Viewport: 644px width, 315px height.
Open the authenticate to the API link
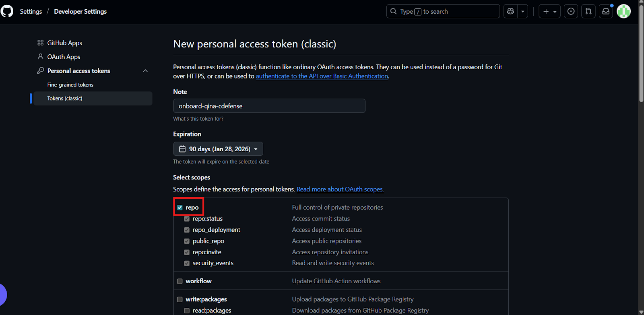click(322, 76)
